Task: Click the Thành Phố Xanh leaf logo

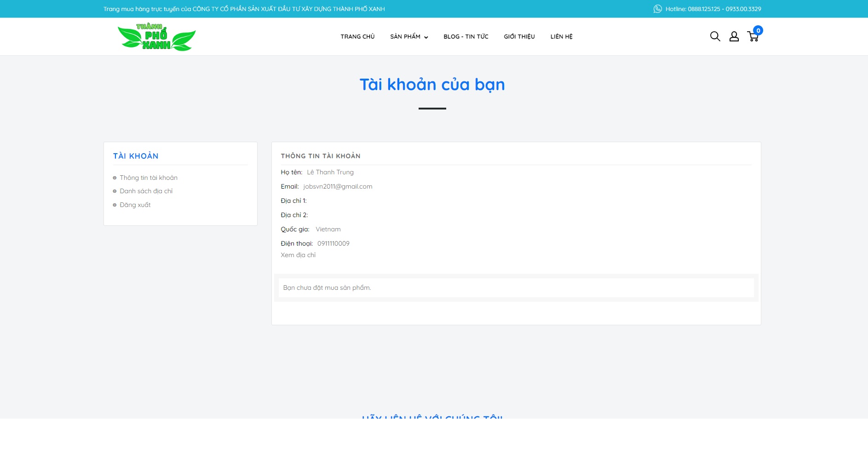Action: (156, 37)
